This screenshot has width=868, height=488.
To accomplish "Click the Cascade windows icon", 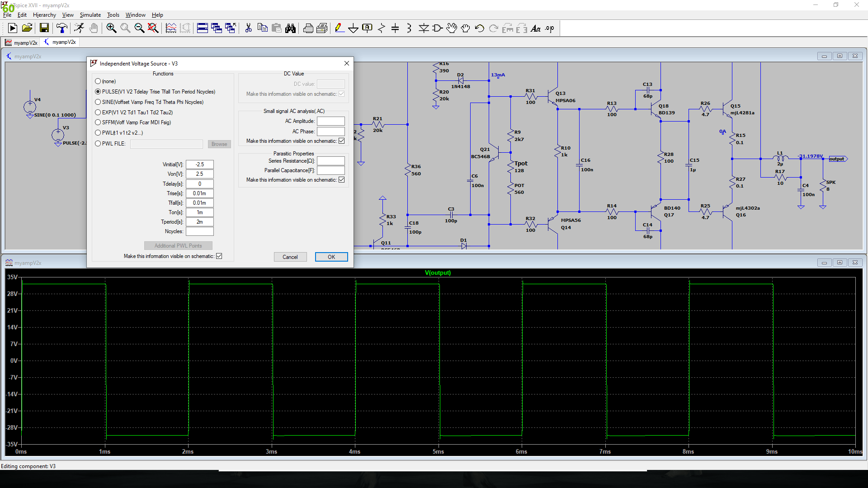I will 217,28.
